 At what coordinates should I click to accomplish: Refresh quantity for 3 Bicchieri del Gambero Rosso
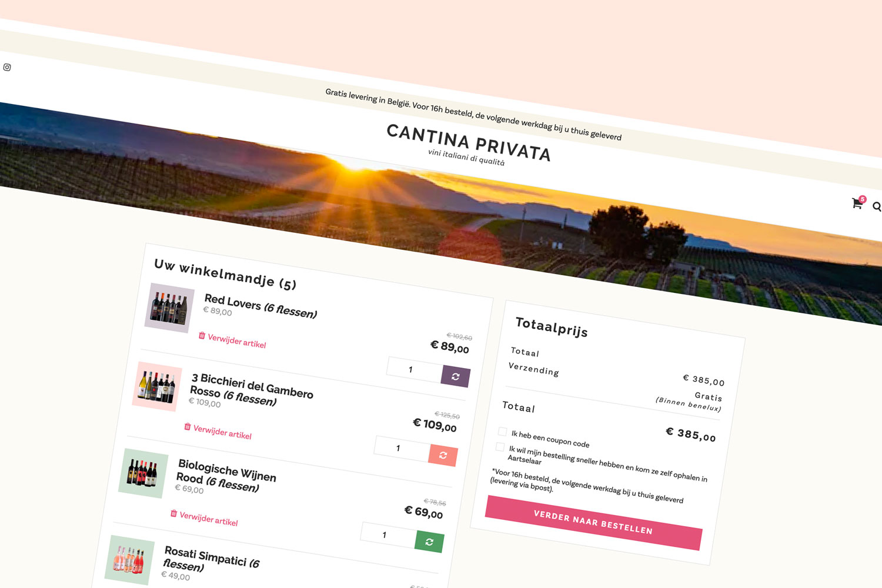pyautogui.click(x=443, y=455)
